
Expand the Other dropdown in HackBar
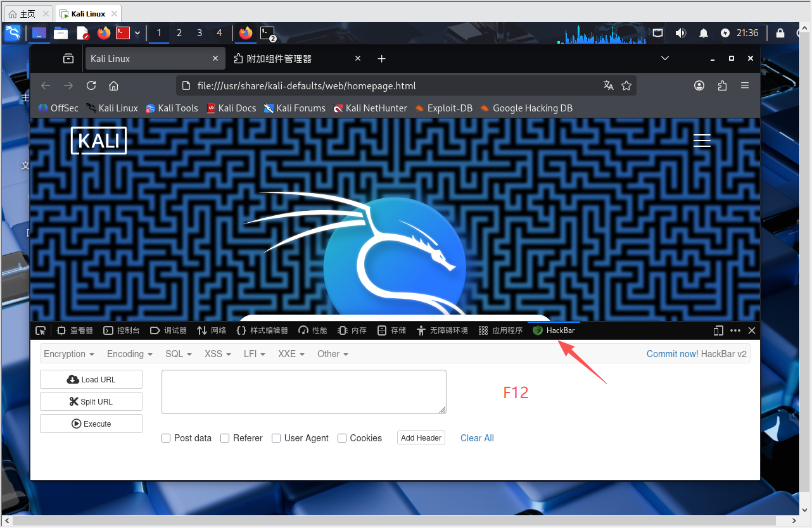point(333,354)
